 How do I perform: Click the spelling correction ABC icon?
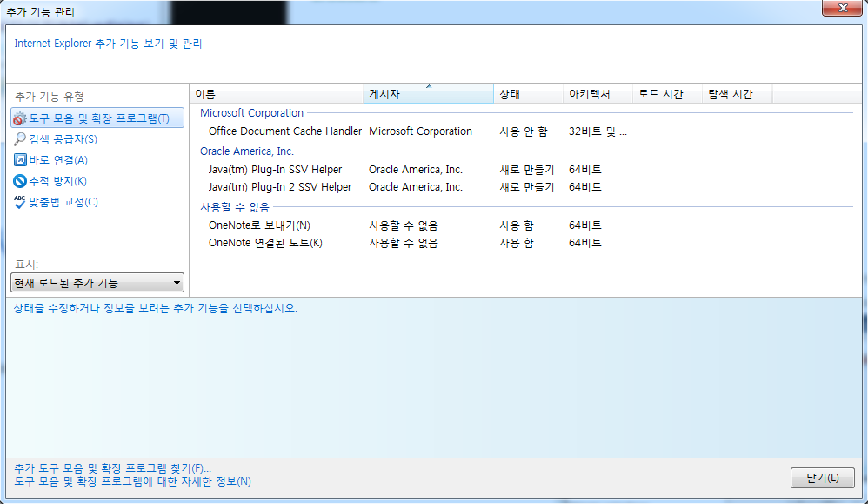[19, 202]
